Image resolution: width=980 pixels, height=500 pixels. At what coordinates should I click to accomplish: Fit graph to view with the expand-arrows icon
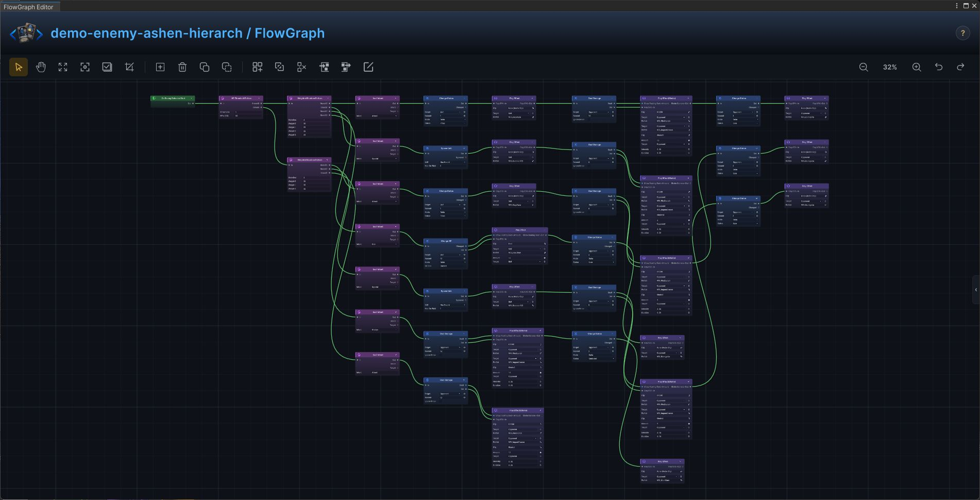[x=63, y=67]
